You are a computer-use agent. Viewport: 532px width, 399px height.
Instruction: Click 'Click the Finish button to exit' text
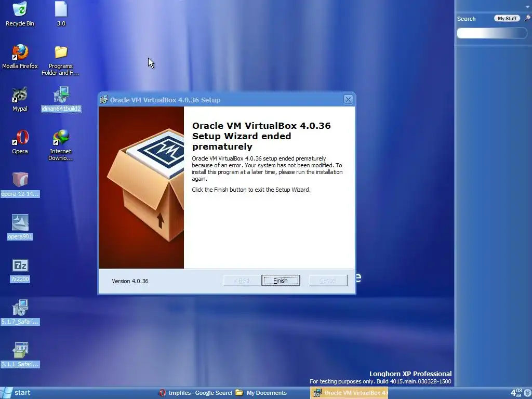tap(251, 190)
